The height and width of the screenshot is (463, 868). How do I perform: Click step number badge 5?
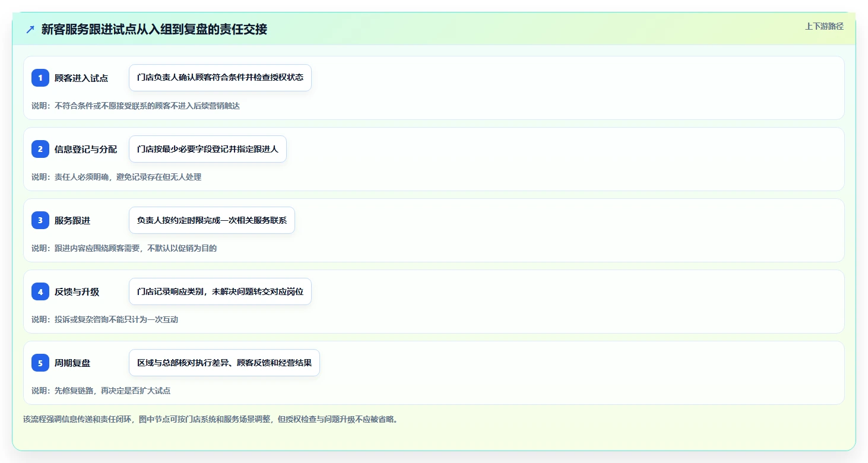click(x=40, y=363)
